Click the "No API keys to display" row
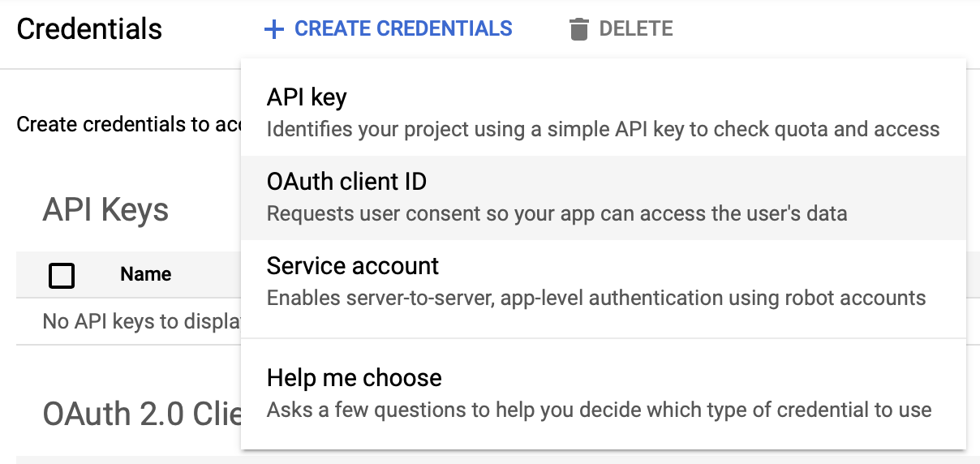Viewport: 980px width, 464px height. (129, 322)
